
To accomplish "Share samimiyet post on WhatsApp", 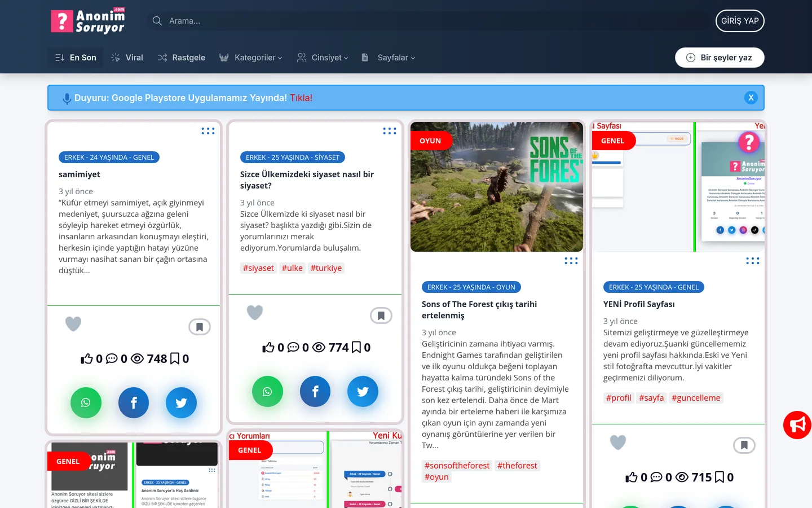I will [86, 402].
